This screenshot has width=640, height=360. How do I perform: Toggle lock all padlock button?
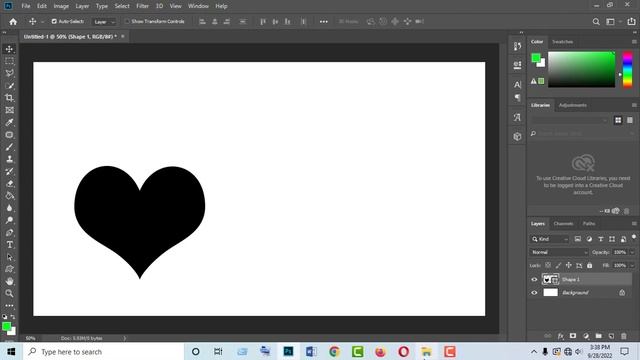click(589, 265)
